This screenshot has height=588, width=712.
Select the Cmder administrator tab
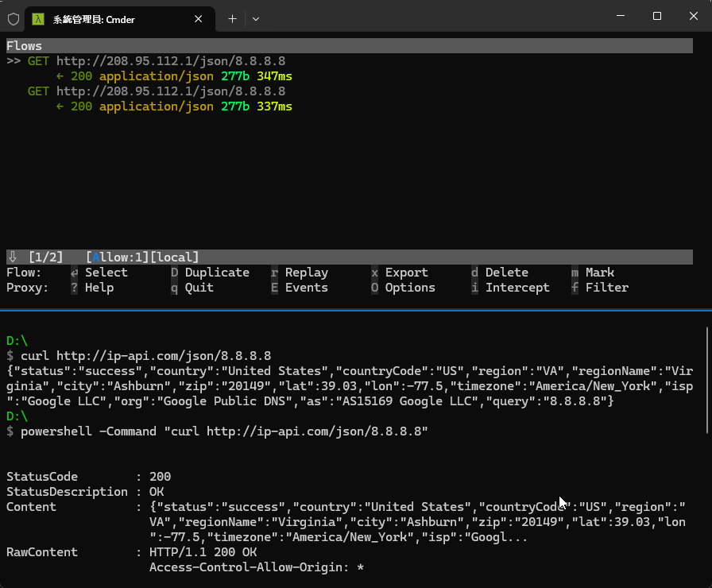coord(119,18)
